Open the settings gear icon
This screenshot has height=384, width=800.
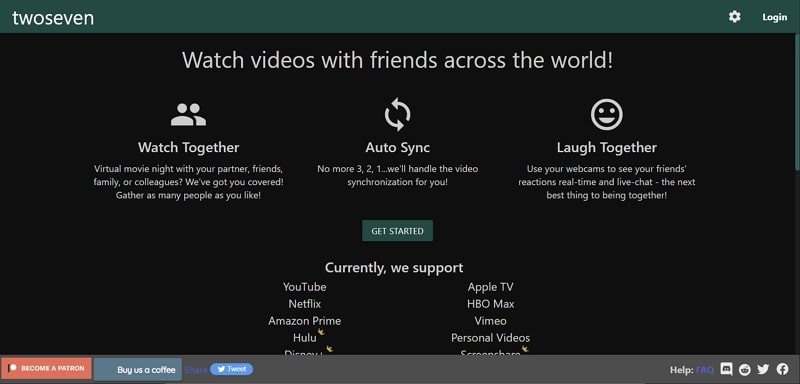[734, 17]
